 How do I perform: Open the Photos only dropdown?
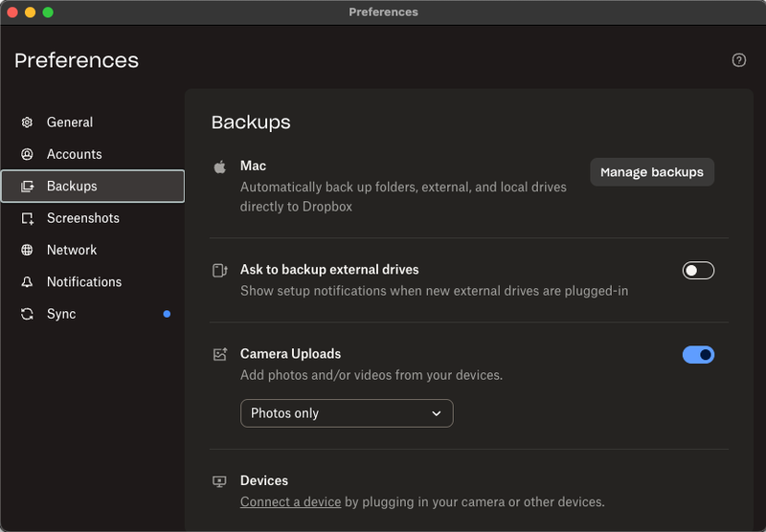tap(346, 413)
